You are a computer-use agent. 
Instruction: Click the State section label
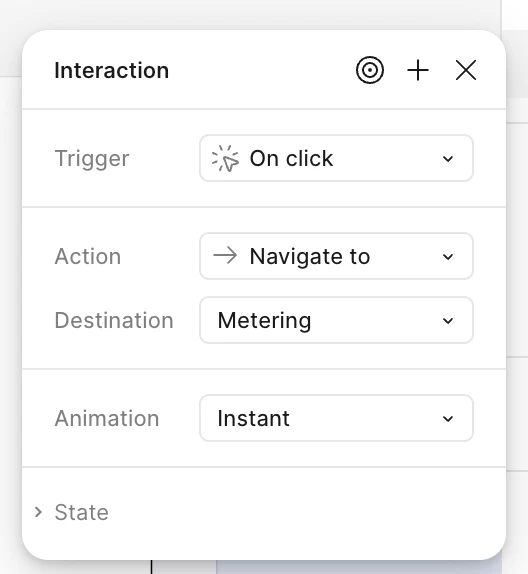(81, 512)
